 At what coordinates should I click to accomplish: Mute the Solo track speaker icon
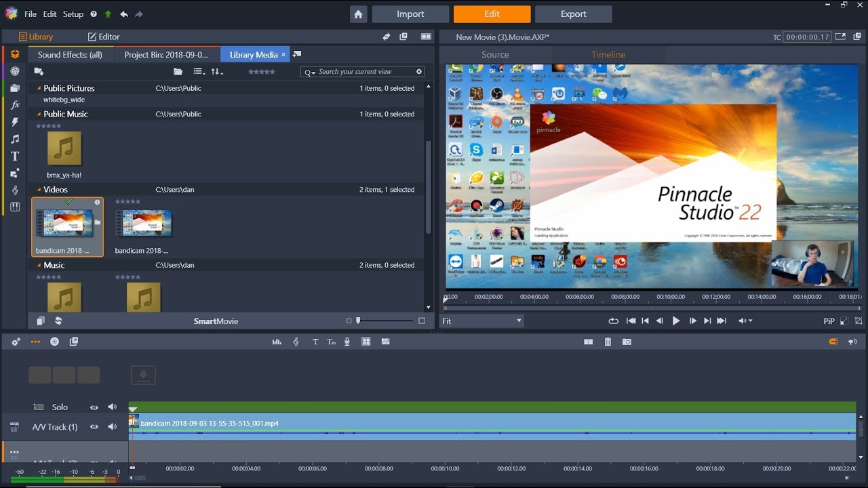coord(112,407)
